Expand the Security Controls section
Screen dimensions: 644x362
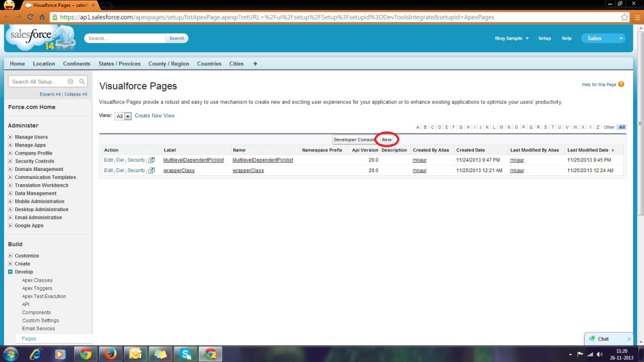(10, 161)
